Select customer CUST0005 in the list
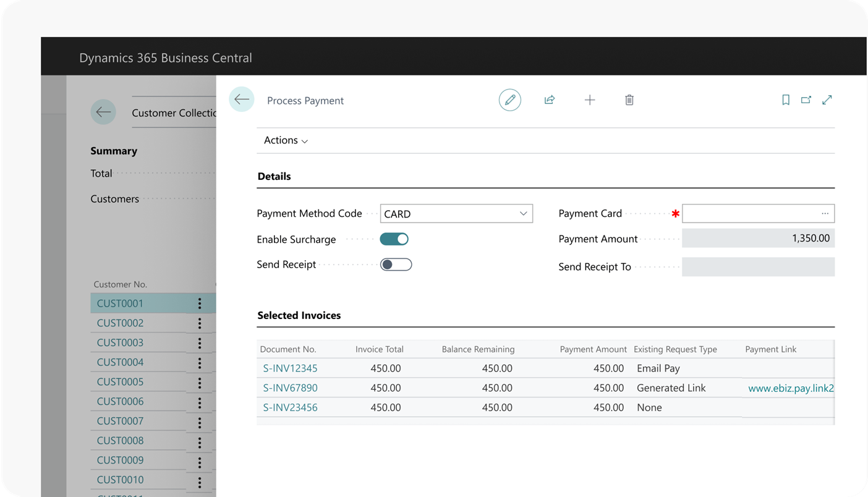Screen dimensions: 868x497 pos(120,382)
